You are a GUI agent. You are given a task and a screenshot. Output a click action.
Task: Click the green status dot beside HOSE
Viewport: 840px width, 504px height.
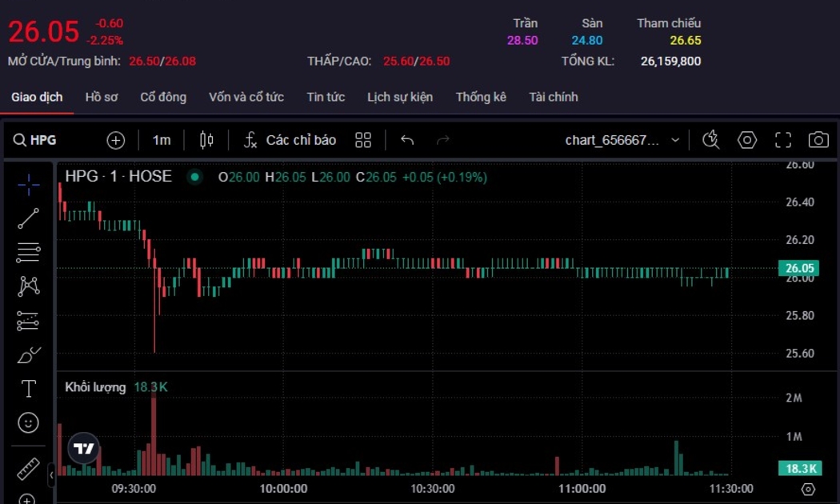point(194,177)
